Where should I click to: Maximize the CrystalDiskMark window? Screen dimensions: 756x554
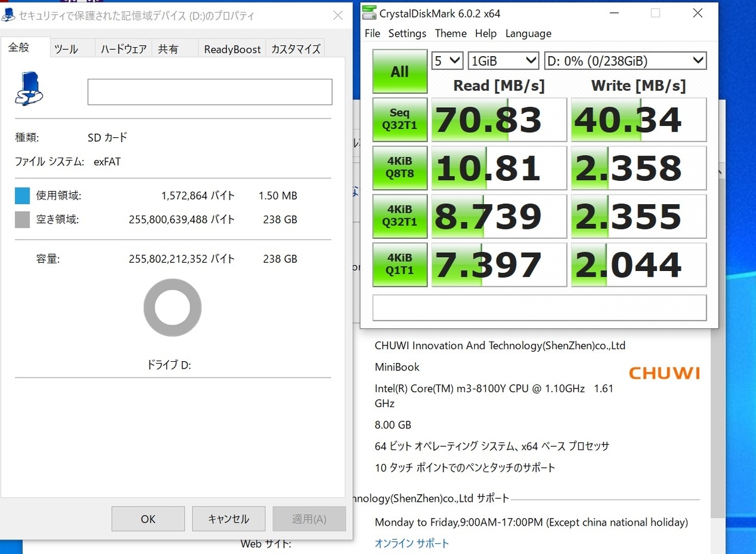coord(655,13)
